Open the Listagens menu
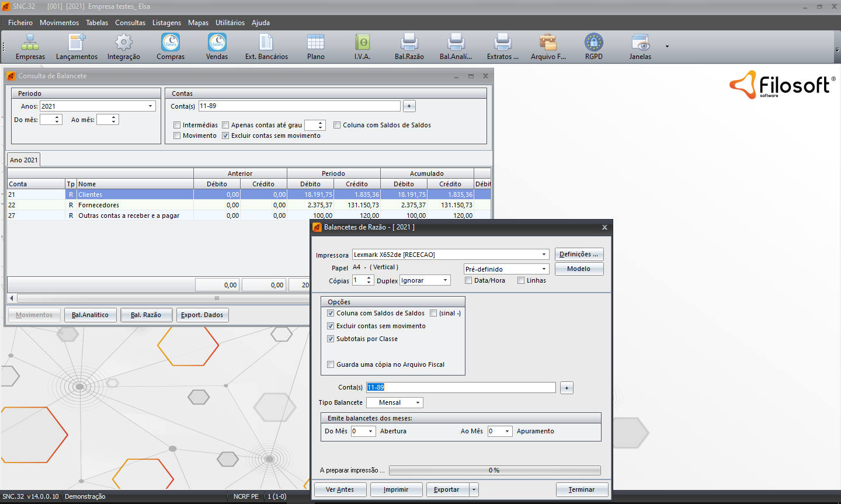Viewport: 841px width, 504px height. pyautogui.click(x=166, y=23)
